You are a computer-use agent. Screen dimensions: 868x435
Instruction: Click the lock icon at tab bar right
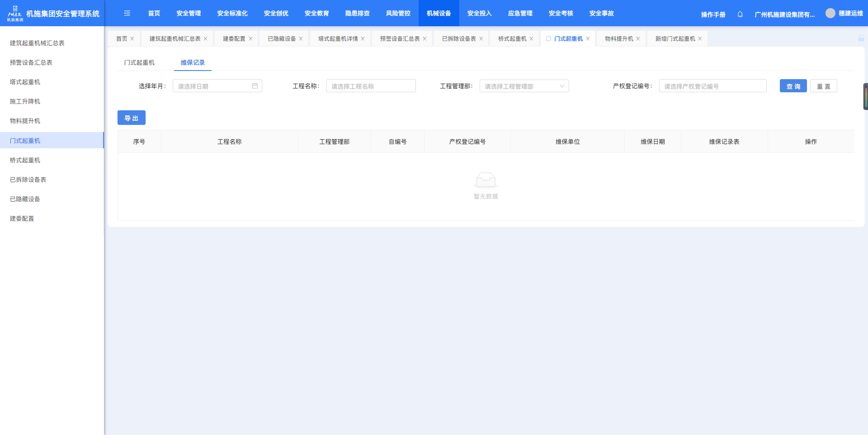coord(861,38)
